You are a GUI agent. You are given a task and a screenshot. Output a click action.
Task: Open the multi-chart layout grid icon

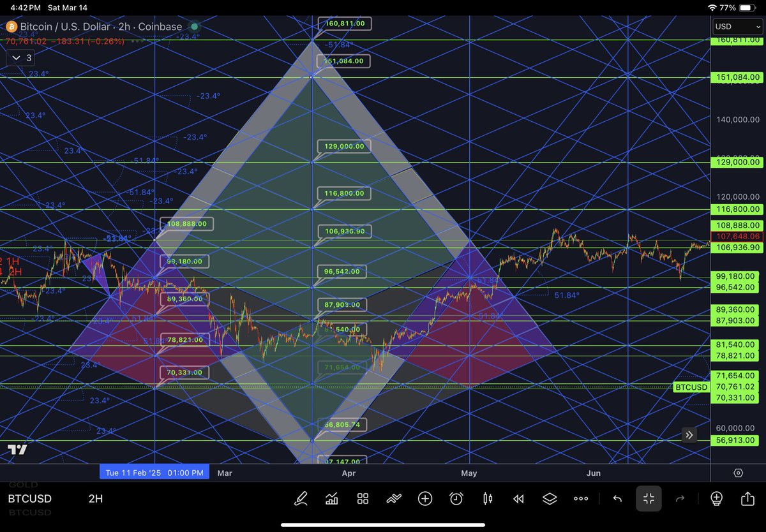click(x=363, y=499)
